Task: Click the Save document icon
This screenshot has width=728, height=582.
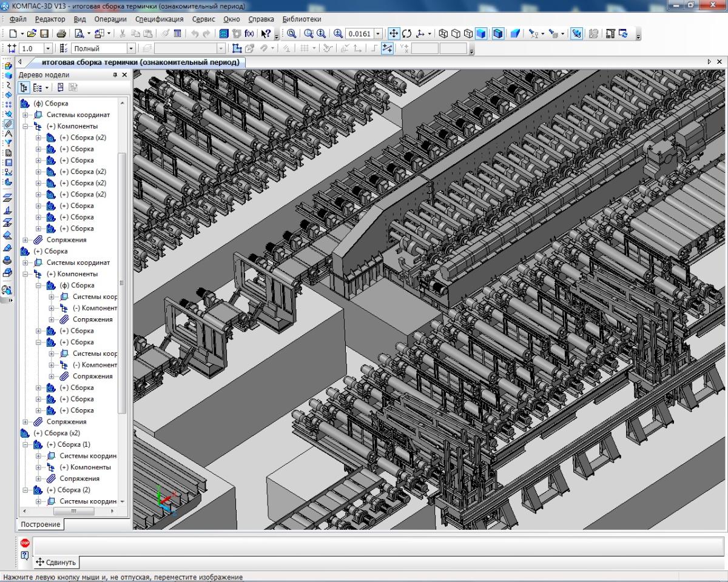Action: (44, 34)
